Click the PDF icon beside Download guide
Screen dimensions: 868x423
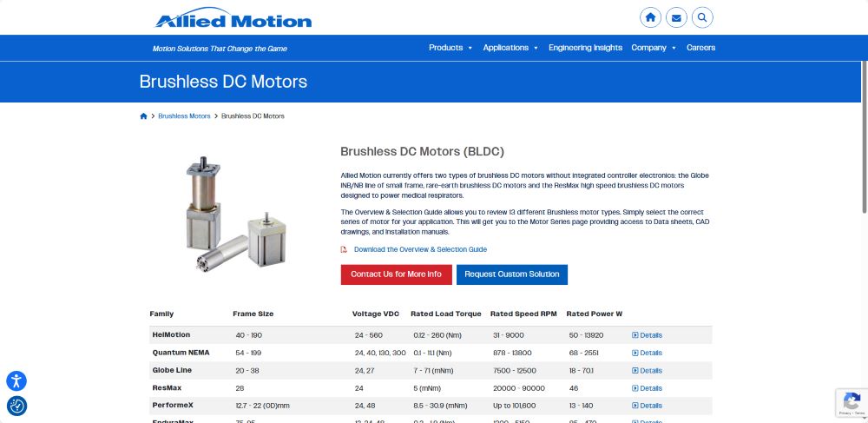click(344, 249)
